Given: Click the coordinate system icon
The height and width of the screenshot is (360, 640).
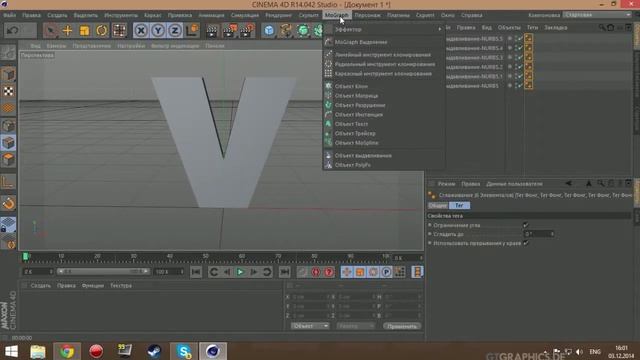Looking at the screenshot, I should click(x=192, y=31).
